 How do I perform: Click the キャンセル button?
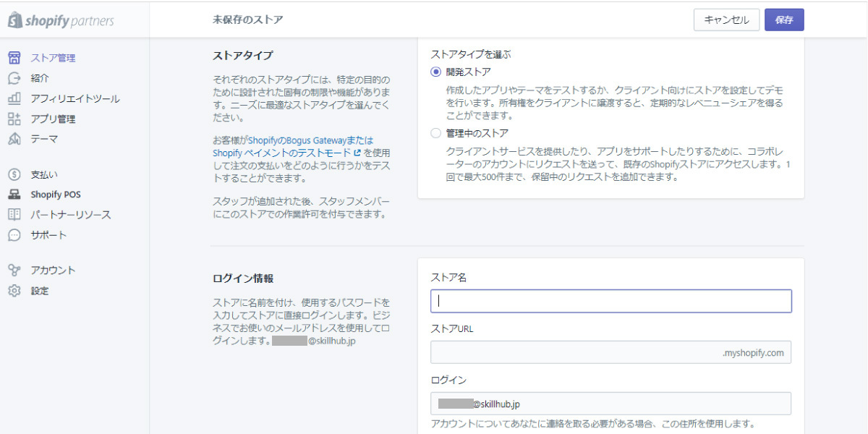[x=726, y=20]
